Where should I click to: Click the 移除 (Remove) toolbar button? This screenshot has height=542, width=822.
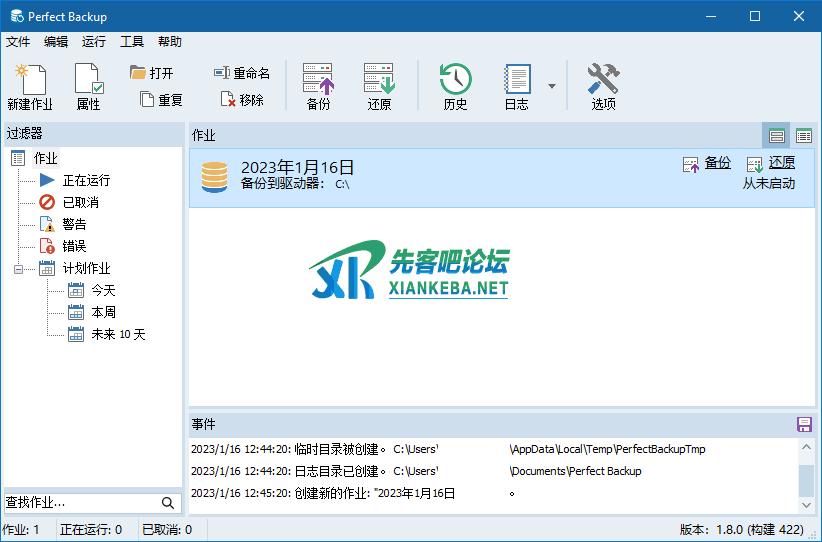[242, 100]
